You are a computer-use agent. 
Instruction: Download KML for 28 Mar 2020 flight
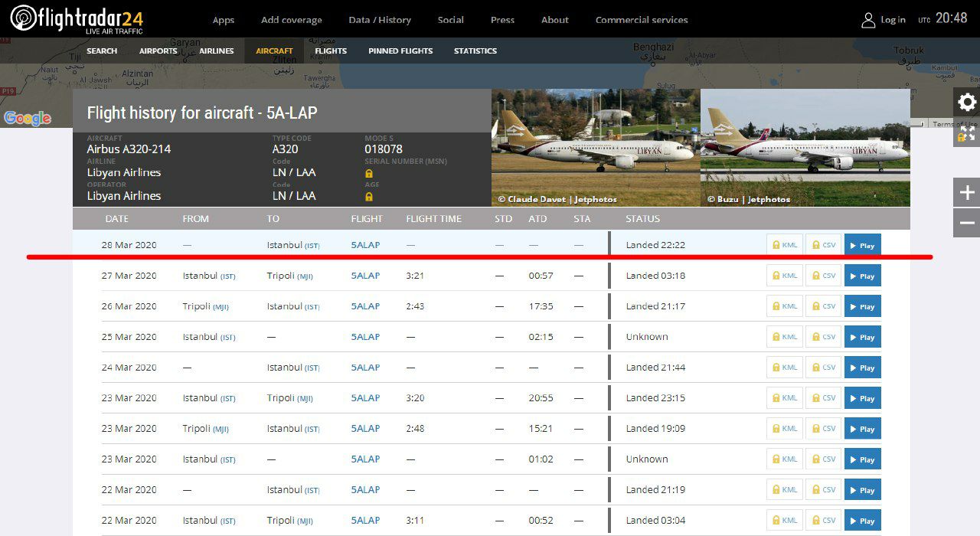pyautogui.click(x=785, y=245)
